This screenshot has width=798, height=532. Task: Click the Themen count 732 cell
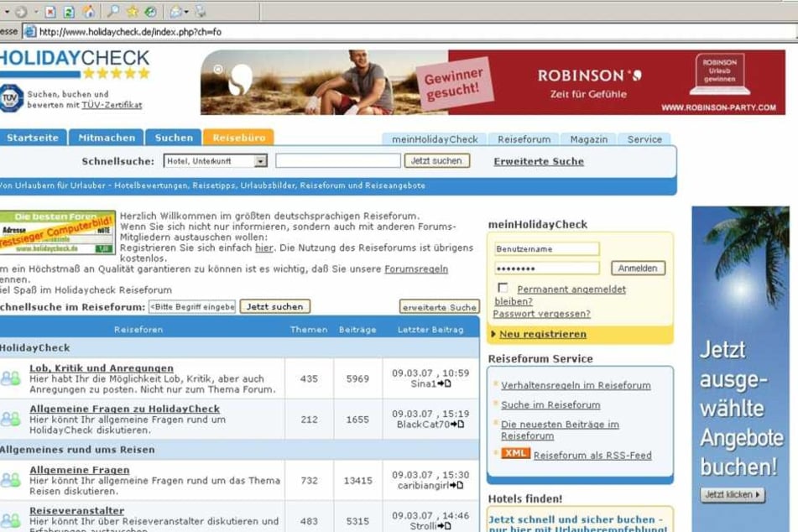[309, 480]
